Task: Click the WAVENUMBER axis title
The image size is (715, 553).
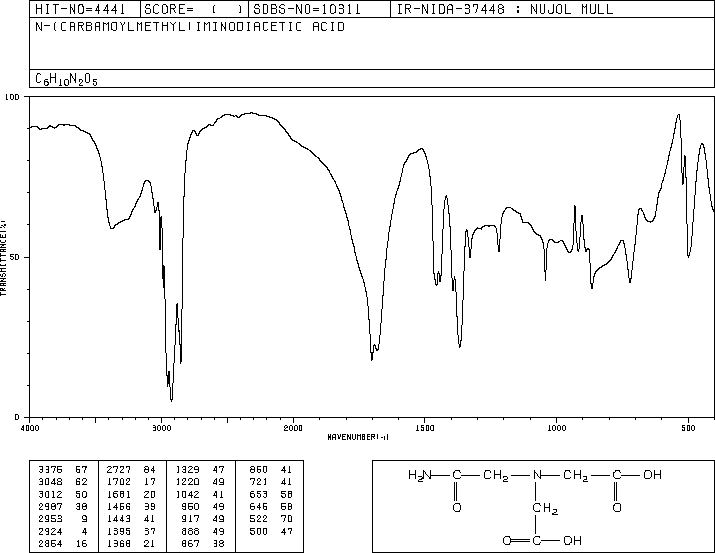Action: click(358, 437)
